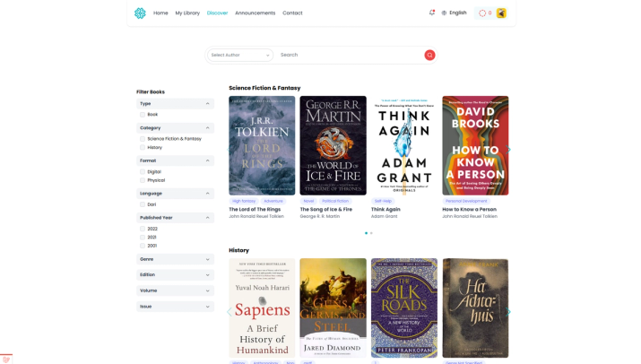The width and height of the screenshot is (641, 364).
Task: Check the 2001 published year filter
Action: click(x=143, y=246)
